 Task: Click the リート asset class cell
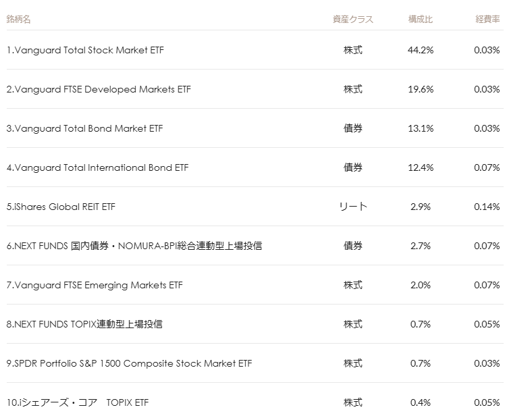352,207
